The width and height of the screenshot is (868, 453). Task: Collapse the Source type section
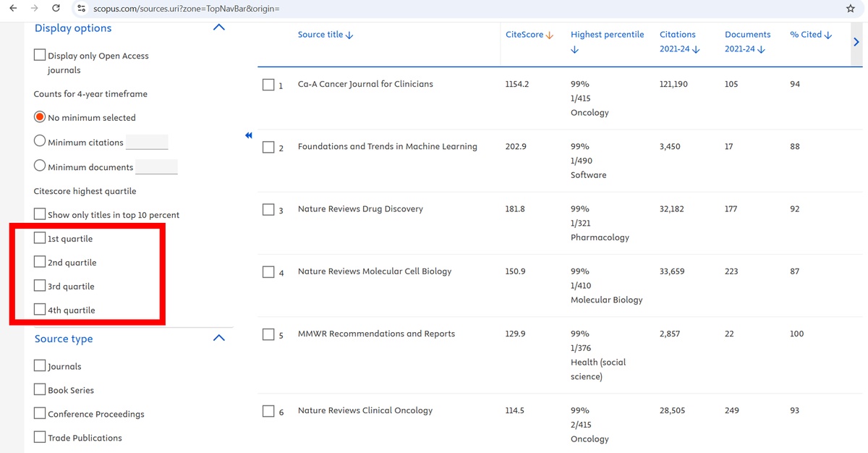coord(218,337)
